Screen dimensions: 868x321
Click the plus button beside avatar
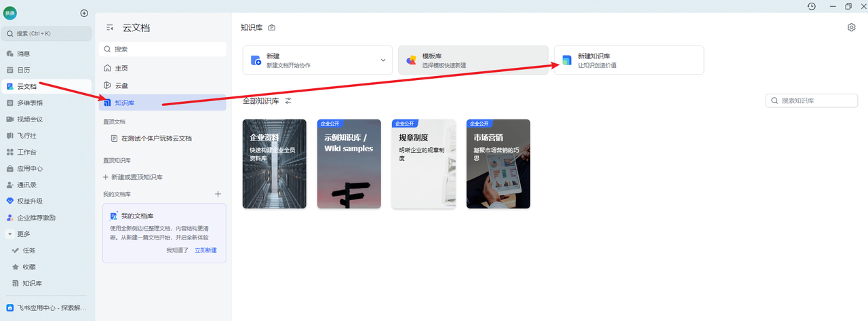tap(84, 13)
